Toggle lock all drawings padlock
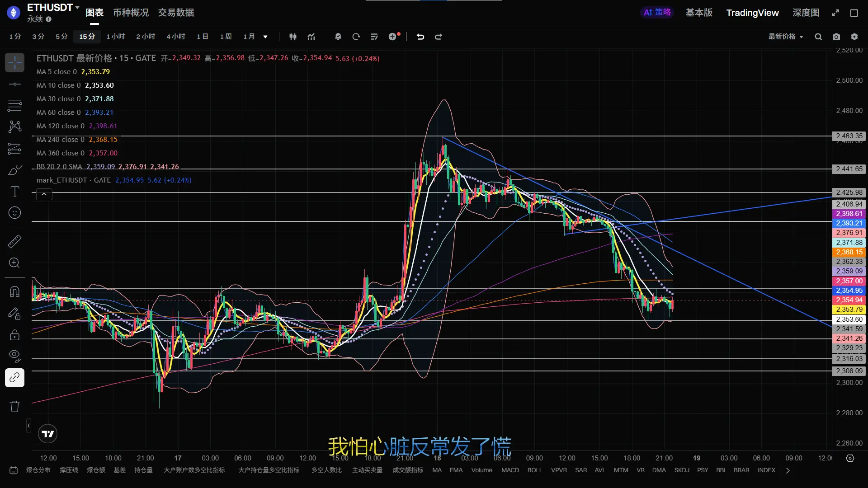This screenshot has width=868, height=488. pyautogui.click(x=14, y=335)
